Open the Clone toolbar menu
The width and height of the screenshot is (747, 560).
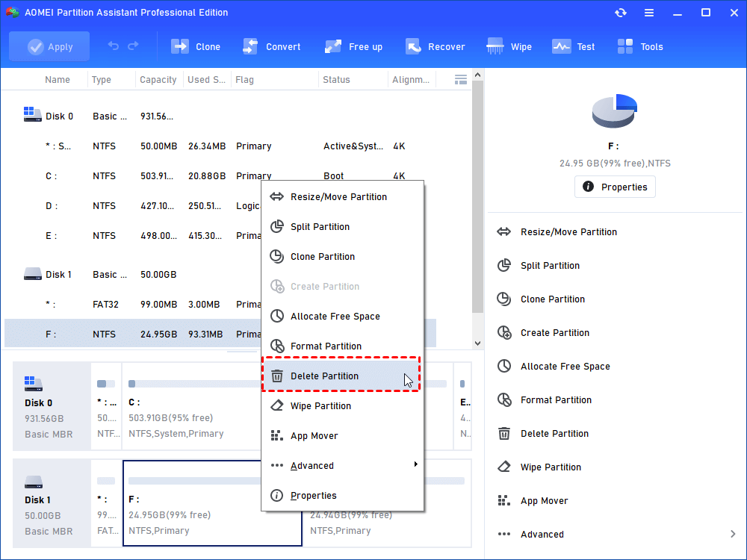click(196, 46)
